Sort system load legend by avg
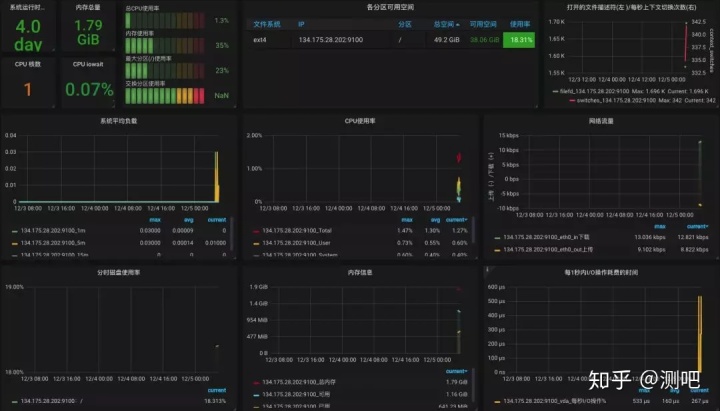Viewport: 720px width, 411px height. pos(189,220)
